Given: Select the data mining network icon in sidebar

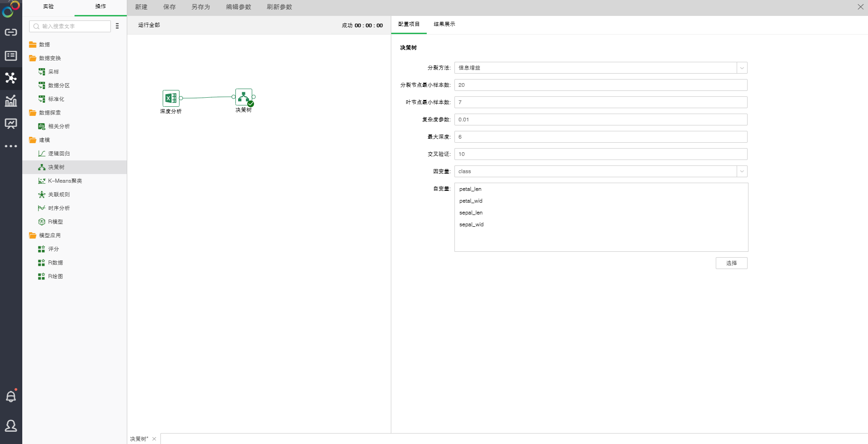Looking at the screenshot, I should pyautogui.click(x=11, y=78).
